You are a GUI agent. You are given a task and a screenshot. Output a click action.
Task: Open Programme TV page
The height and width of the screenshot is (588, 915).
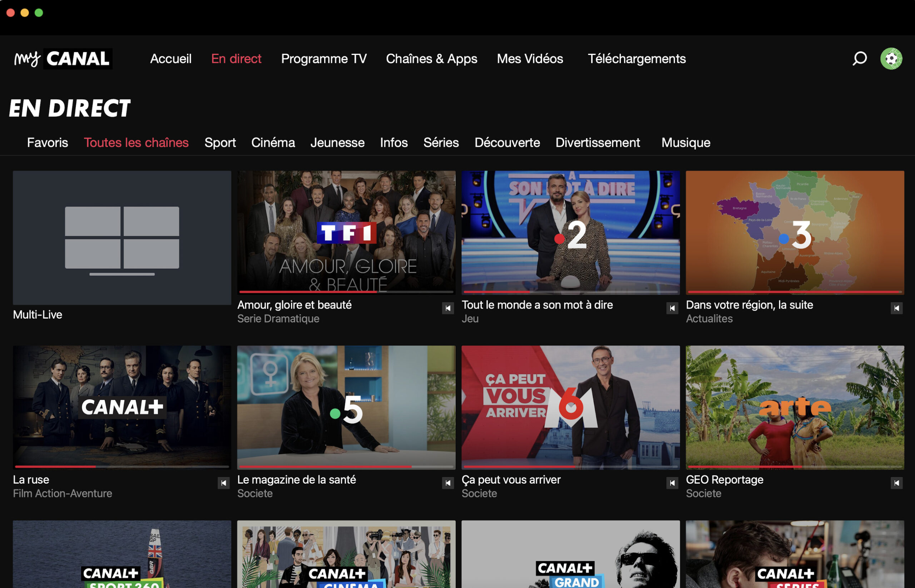(324, 59)
